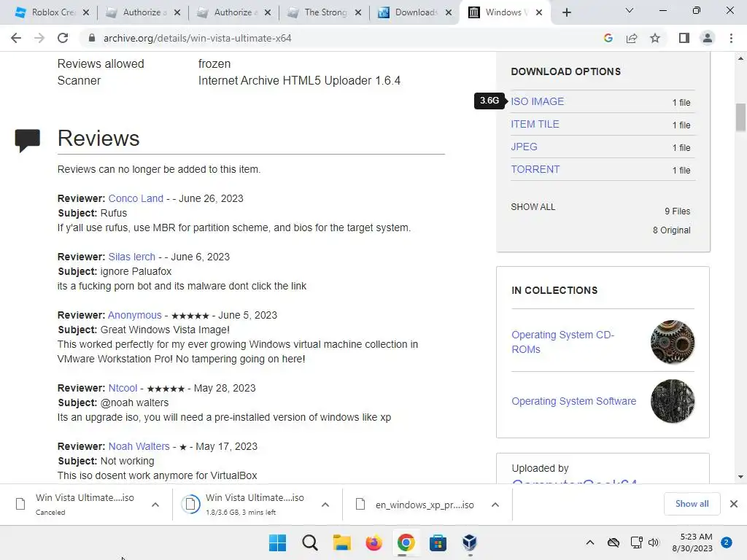Select the Windows Vista archive tab
Screen dimensions: 747x560
tap(500, 12)
